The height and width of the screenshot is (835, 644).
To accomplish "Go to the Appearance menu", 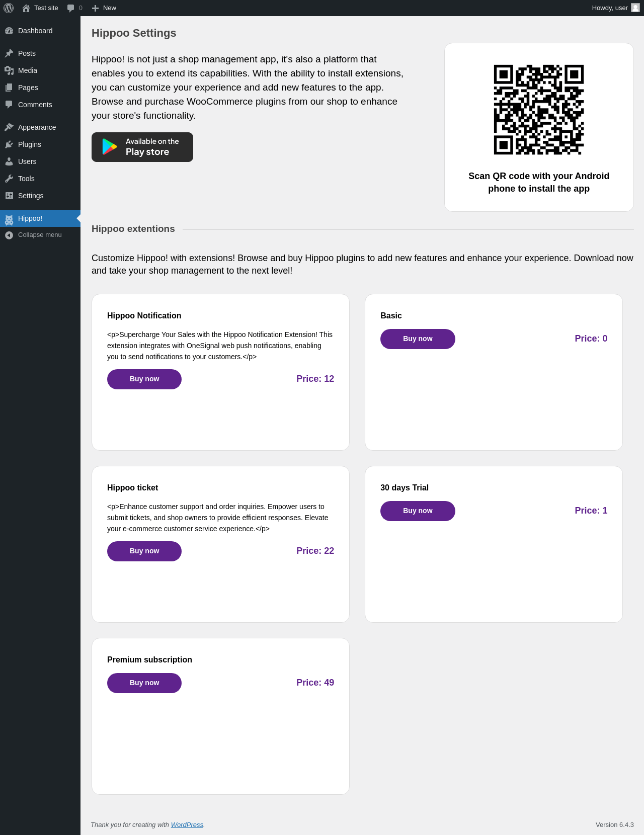I will click(37, 127).
